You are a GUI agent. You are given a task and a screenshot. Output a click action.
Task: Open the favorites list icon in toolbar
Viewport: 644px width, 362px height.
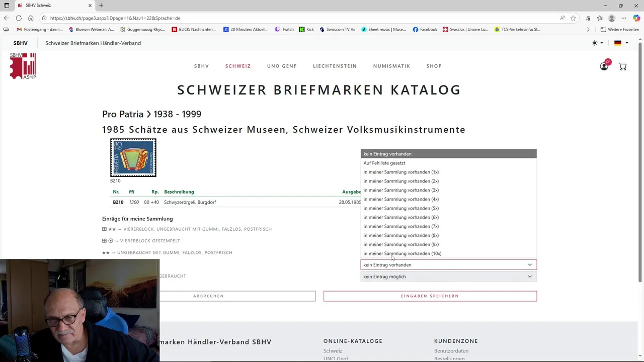(x=600, y=18)
